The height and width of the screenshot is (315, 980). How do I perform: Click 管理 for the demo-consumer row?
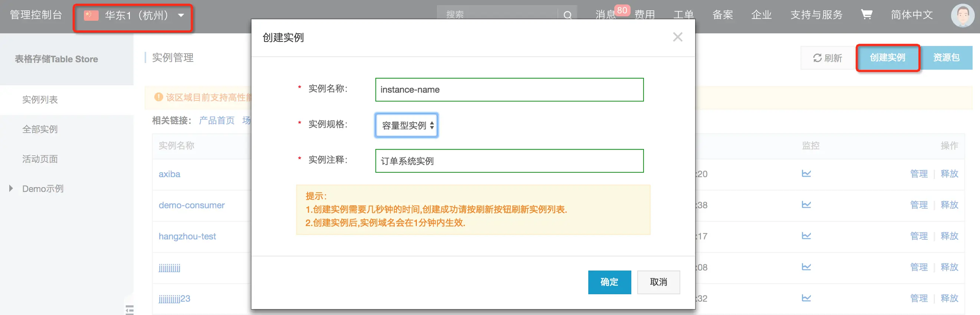(919, 205)
